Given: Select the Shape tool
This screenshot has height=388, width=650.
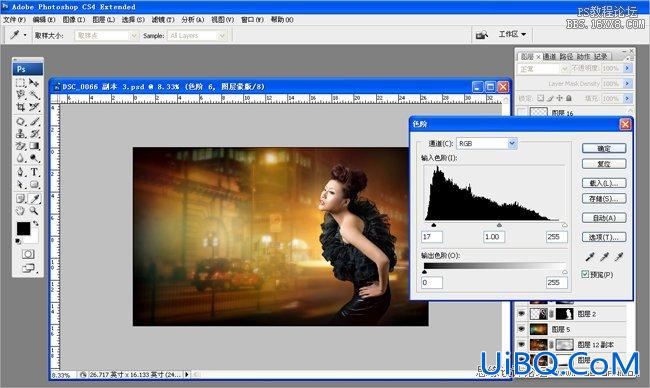Looking at the screenshot, I should (x=34, y=184).
